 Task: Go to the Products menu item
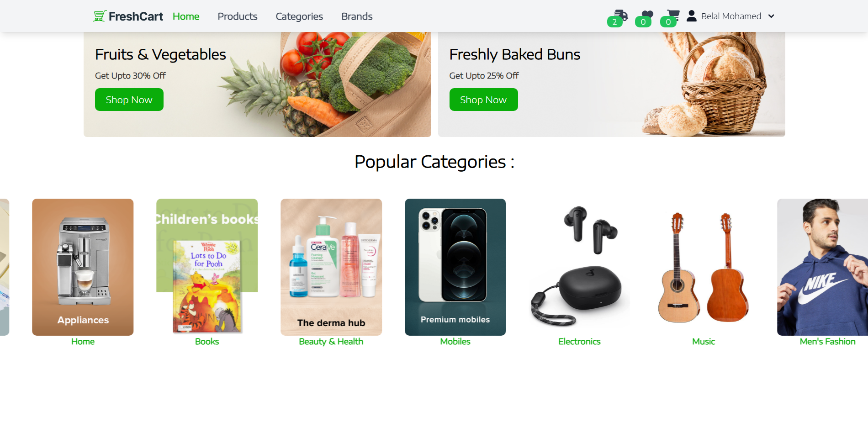(x=238, y=16)
